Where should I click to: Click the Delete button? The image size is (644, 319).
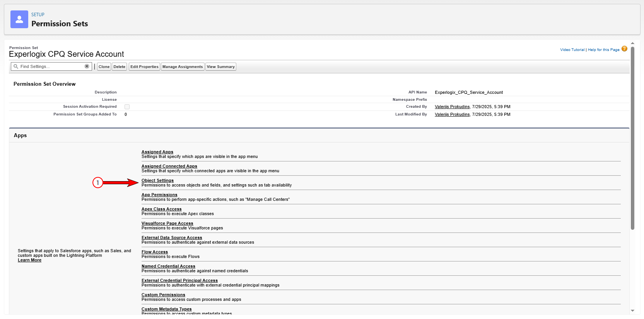click(120, 67)
